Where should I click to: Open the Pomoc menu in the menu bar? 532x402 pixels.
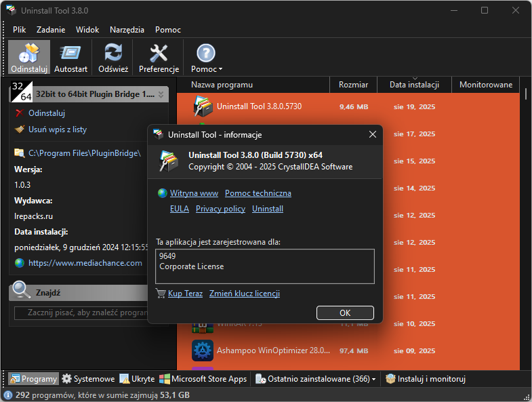pyautogui.click(x=168, y=30)
